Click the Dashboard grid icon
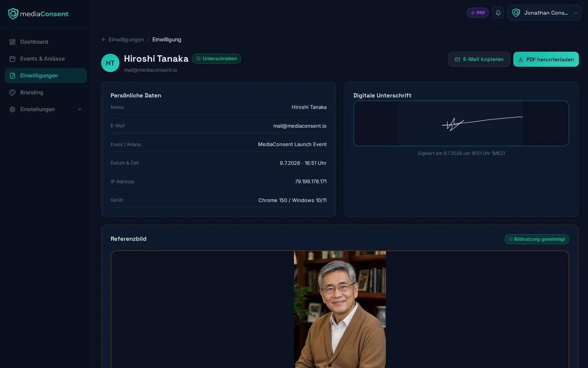Image resolution: width=588 pixels, height=368 pixels. click(x=13, y=42)
